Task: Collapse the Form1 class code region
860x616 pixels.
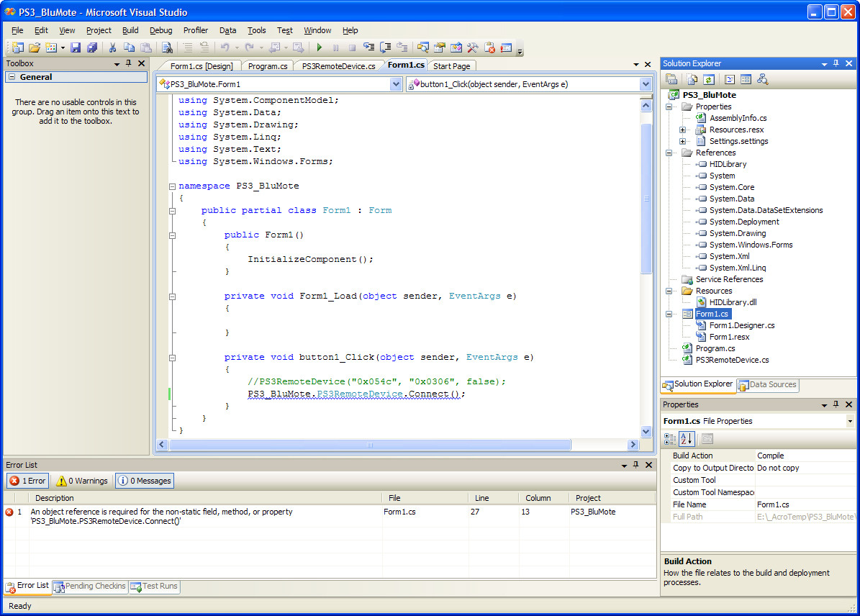Action: (x=172, y=211)
